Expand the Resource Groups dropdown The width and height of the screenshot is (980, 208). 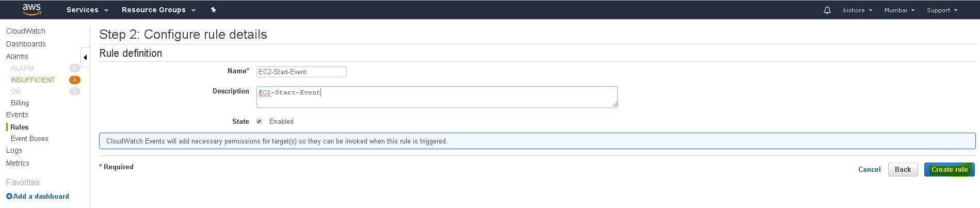point(158,10)
